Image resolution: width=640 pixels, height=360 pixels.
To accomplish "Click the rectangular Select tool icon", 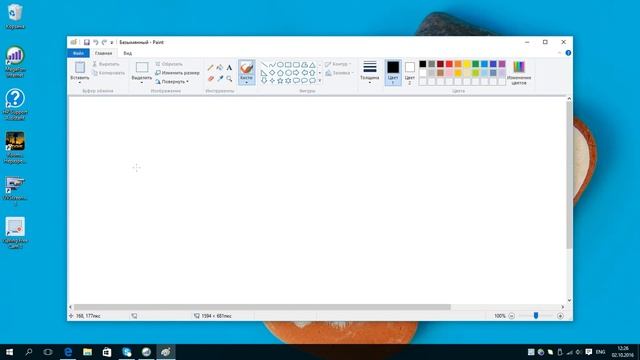I will point(142,67).
